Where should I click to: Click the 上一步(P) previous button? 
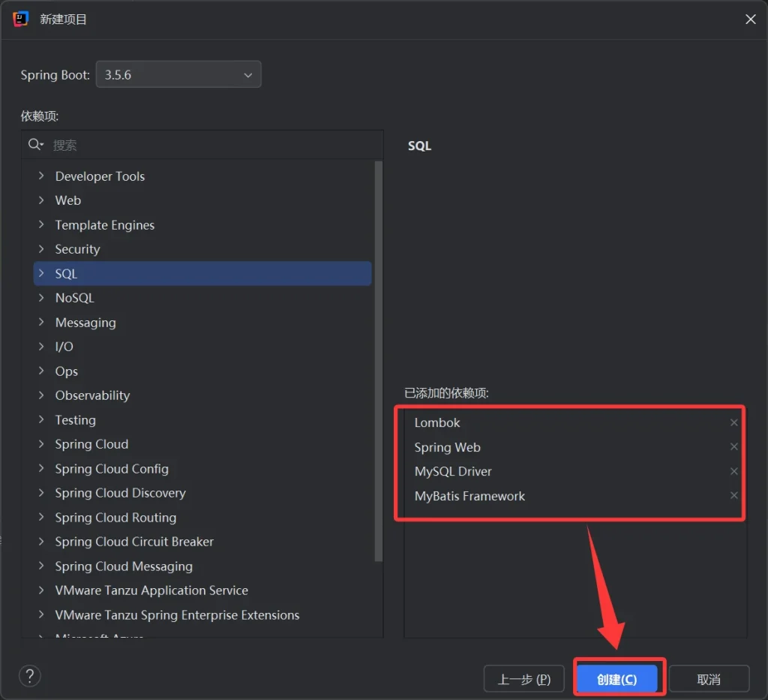pyautogui.click(x=523, y=679)
